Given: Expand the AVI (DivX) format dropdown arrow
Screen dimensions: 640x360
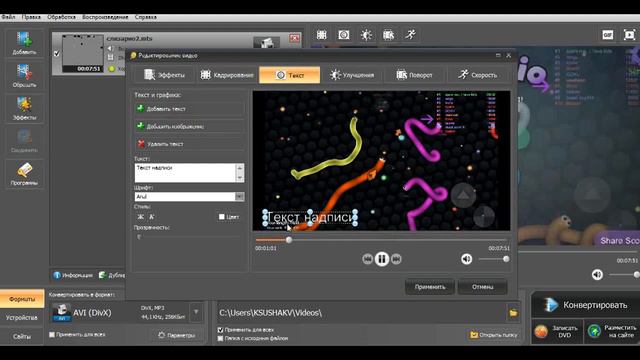Looking at the screenshot, I should point(196,312).
